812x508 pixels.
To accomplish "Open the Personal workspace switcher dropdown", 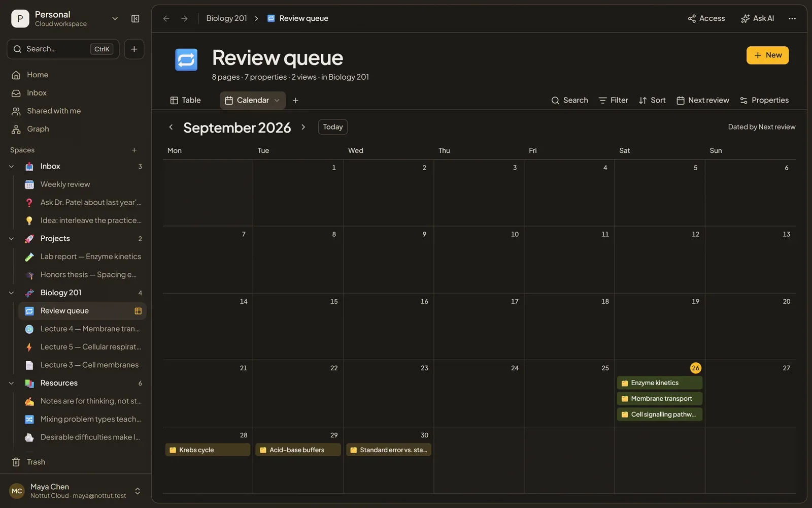I will point(115,19).
